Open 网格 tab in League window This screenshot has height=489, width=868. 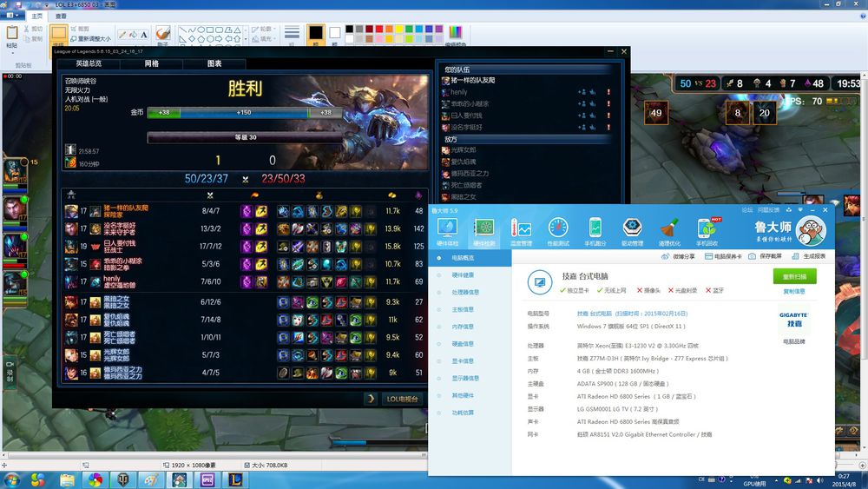coord(151,63)
